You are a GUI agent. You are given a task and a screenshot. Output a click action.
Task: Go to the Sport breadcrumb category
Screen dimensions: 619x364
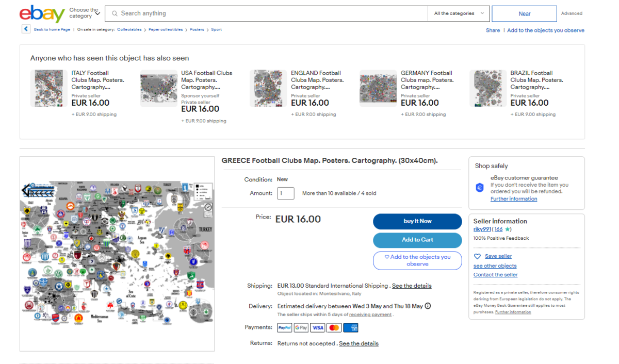pyautogui.click(x=216, y=29)
